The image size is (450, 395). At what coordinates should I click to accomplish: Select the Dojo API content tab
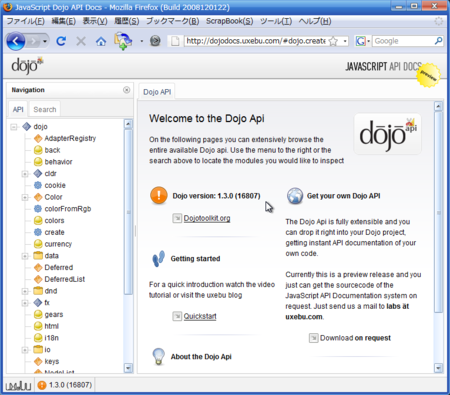[x=157, y=92]
